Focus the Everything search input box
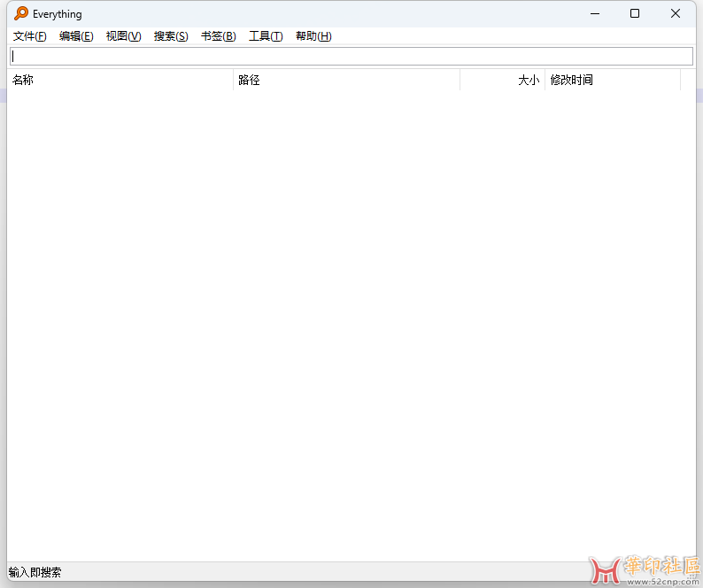The width and height of the screenshot is (703, 588). 351,56
